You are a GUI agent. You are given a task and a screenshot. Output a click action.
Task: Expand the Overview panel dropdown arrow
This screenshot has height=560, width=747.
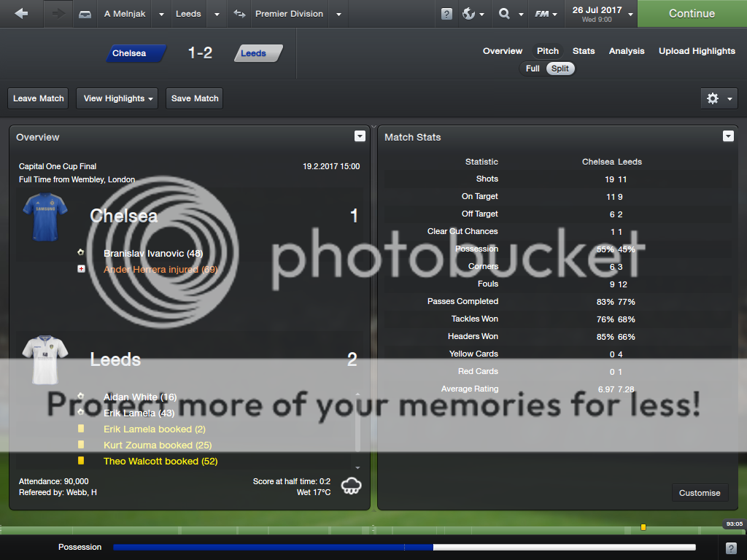pyautogui.click(x=360, y=136)
